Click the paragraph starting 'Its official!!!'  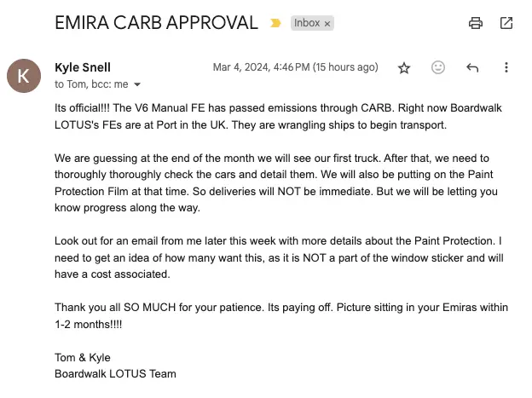[278, 117]
